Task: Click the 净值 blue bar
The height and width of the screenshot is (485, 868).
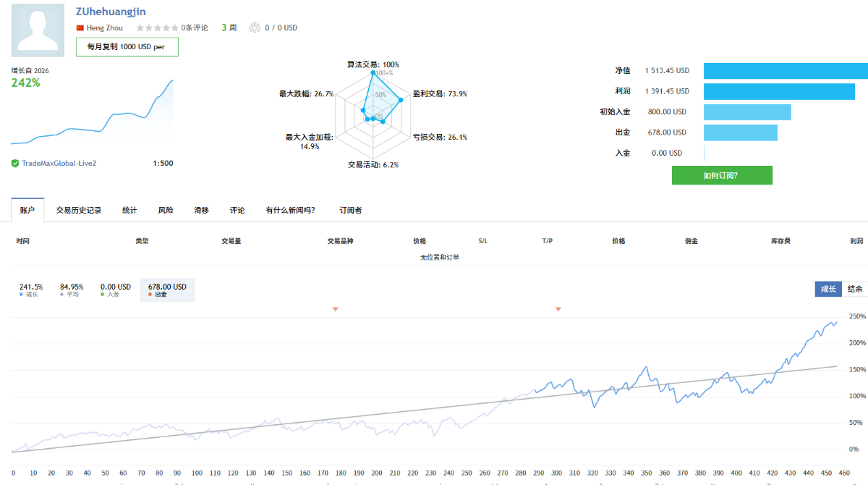Action: pos(786,71)
